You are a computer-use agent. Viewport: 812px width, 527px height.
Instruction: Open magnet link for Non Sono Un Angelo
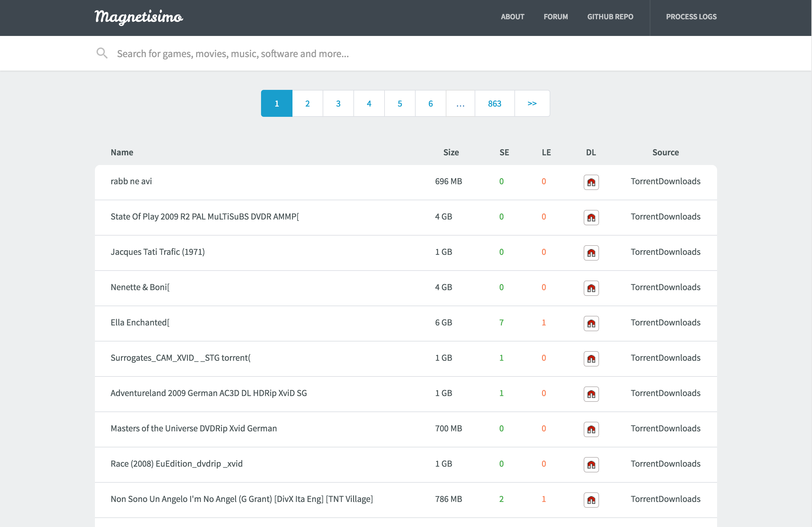tap(591, 500)
